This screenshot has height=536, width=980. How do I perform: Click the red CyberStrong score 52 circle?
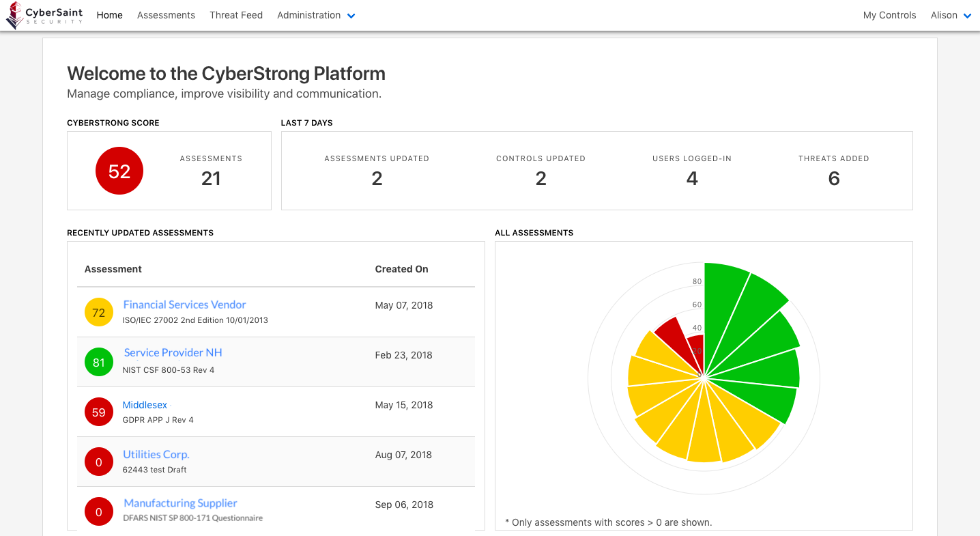119,171
